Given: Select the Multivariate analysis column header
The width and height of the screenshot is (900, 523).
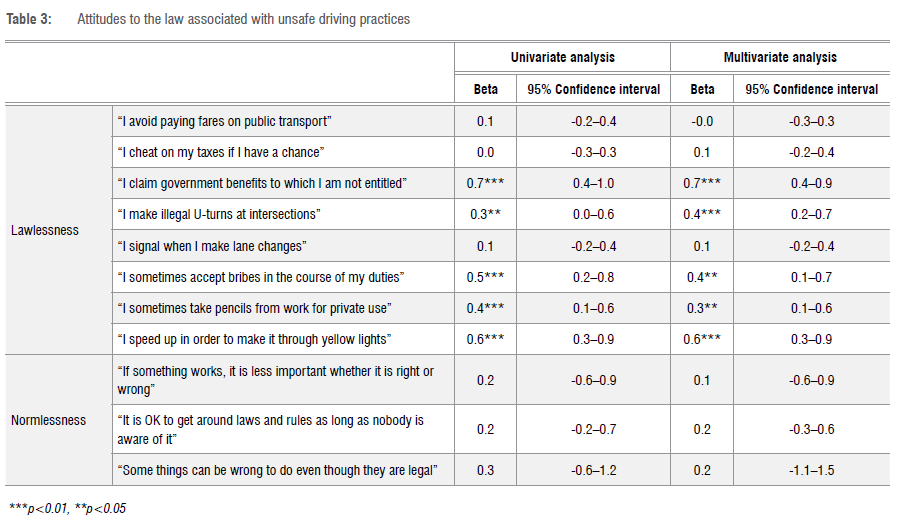Looking at the screenshot, I should 780,58.
